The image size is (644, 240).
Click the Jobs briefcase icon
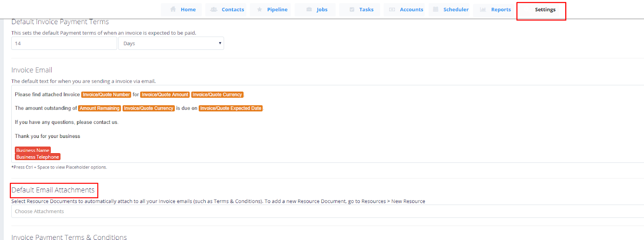(x=309, y=9)
